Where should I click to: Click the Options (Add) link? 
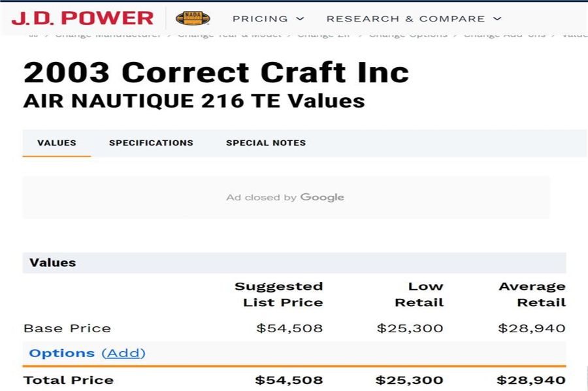tap(123, 353)
